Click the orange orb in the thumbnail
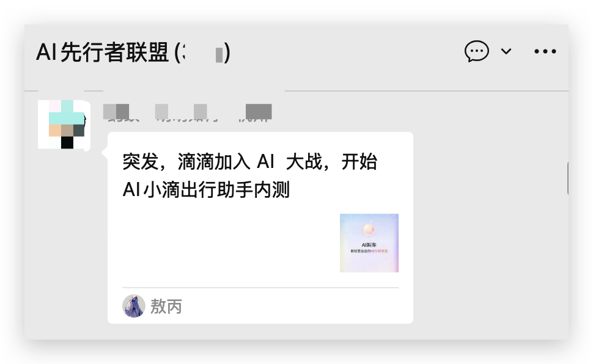The height and width of the screenshot is (364, 593). tap(369, 229)
